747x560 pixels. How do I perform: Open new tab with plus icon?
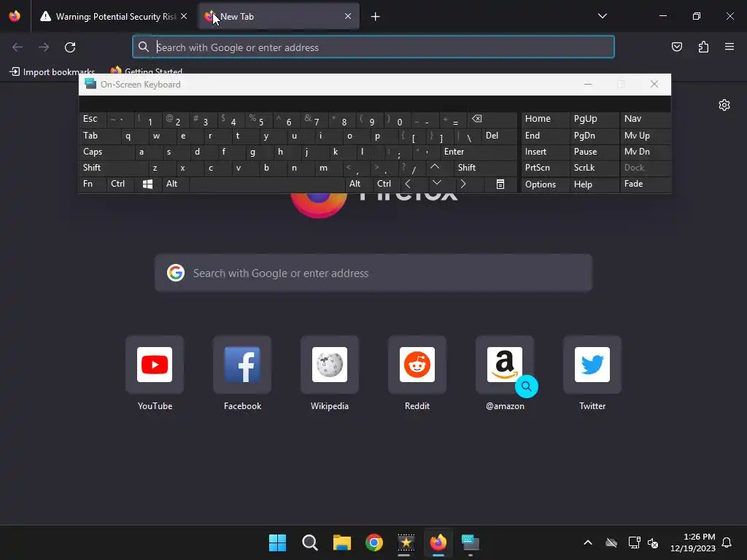click(376, 17)
